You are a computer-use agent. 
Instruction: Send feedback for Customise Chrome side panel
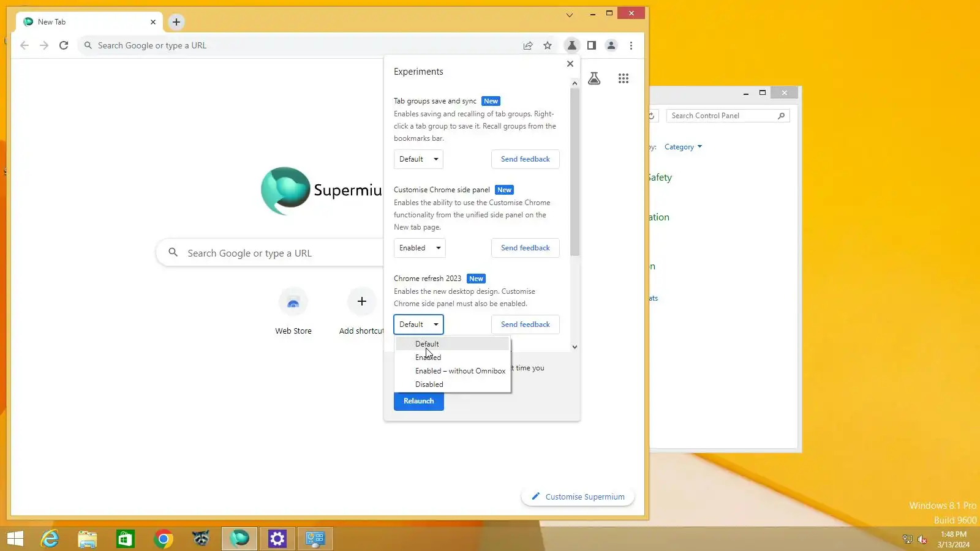pos(526,248)
